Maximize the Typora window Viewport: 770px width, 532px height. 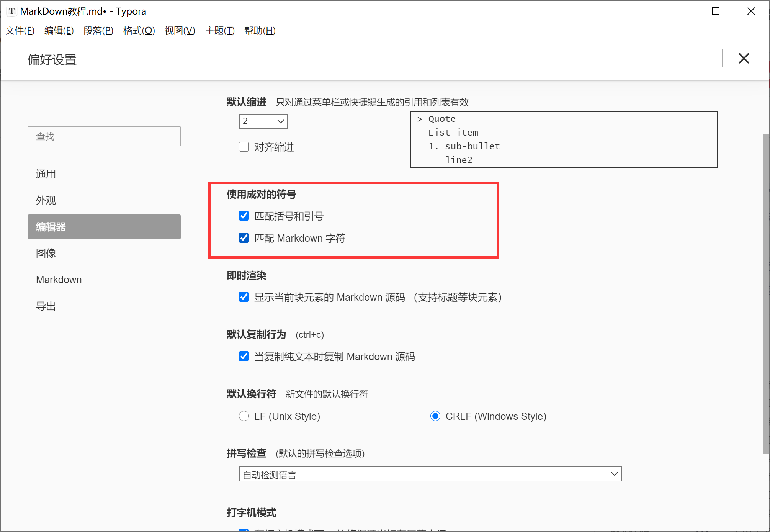coord(716,11)
